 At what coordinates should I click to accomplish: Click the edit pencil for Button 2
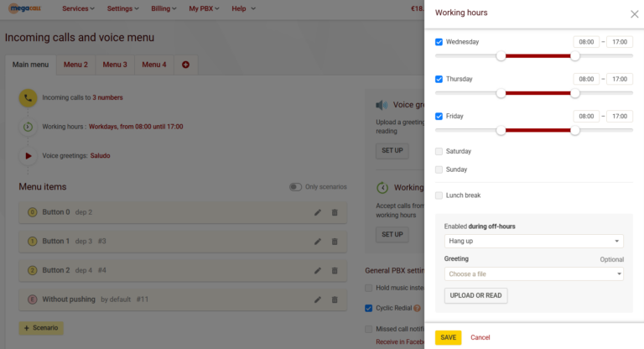pos(318,271)
